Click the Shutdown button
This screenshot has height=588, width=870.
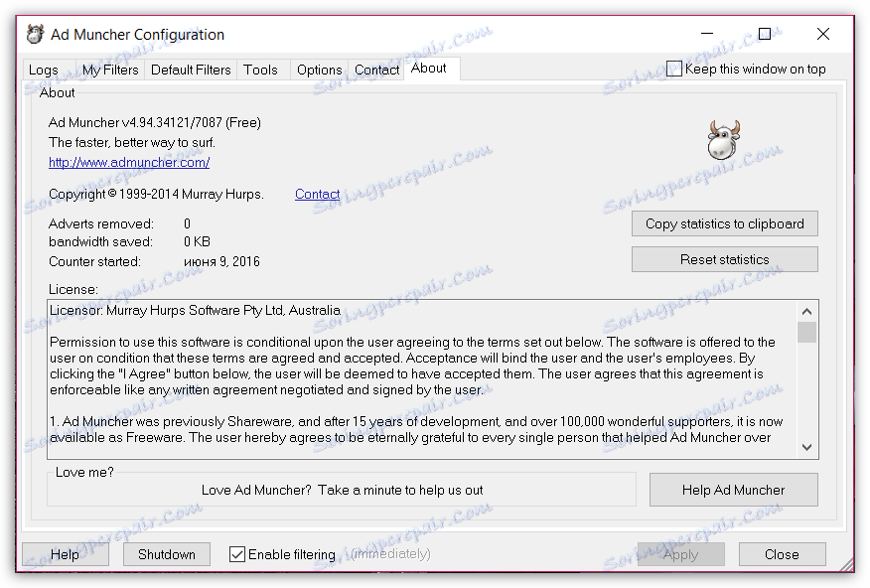[x=167, y=554]
